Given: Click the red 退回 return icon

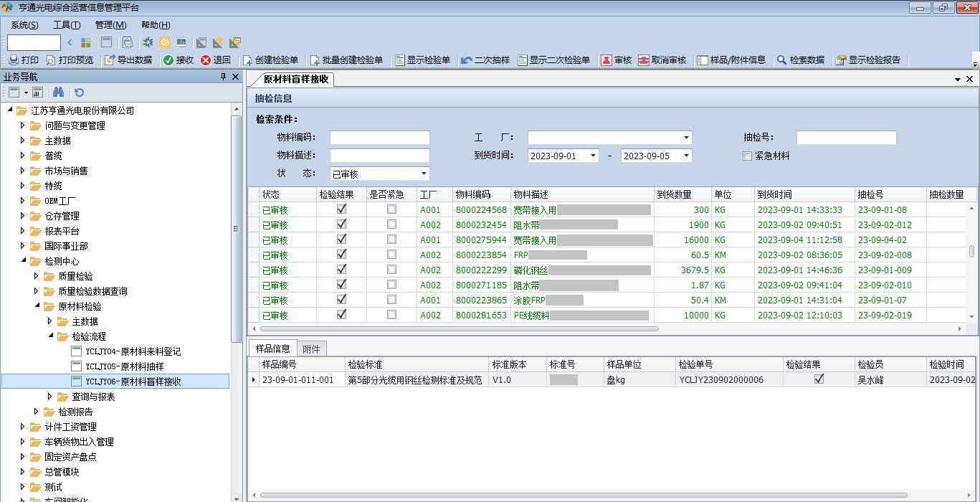Looking at the screenshot, I should coord(206,60).
